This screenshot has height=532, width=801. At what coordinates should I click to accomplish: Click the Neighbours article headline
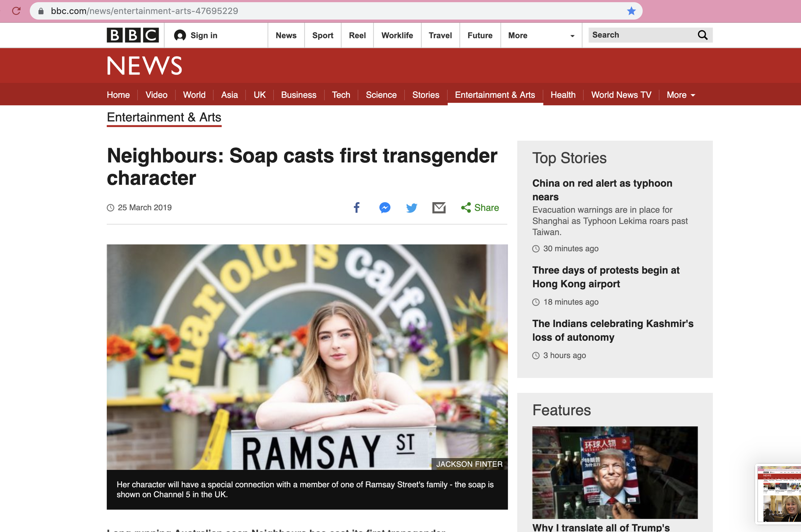click(302, 167)
